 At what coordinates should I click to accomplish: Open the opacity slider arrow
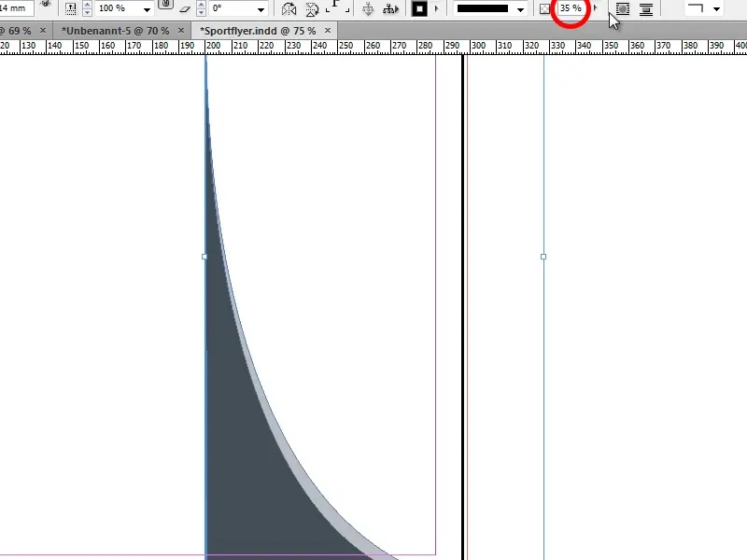tap(595, 8)
